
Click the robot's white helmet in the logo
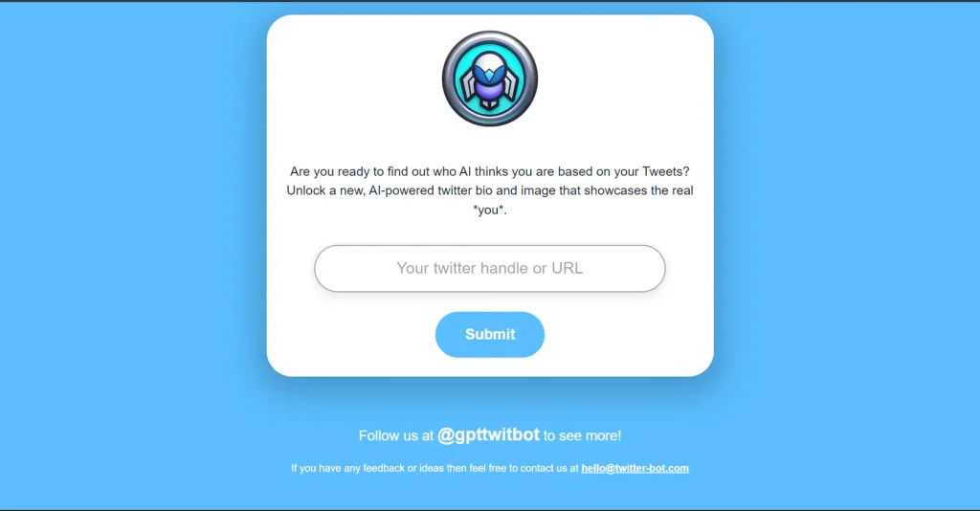pyautogui.click(x=489, y=62)
